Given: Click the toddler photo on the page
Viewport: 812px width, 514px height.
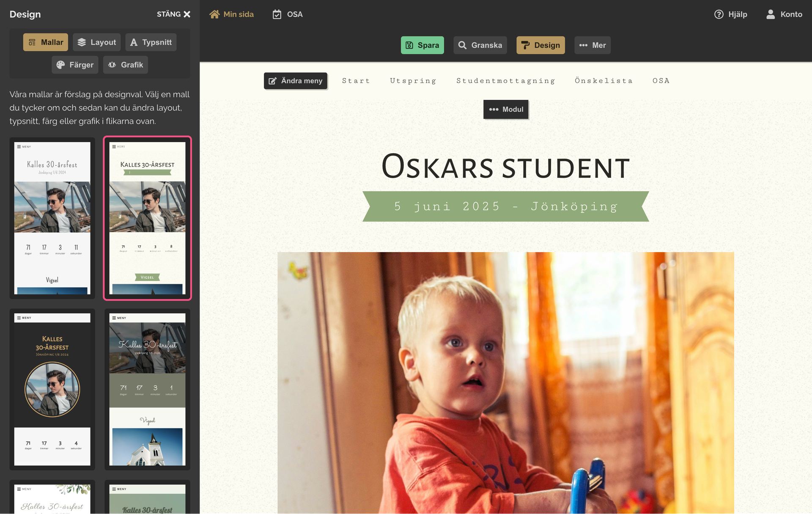Looking at the screenshot, I should point(506,383).
